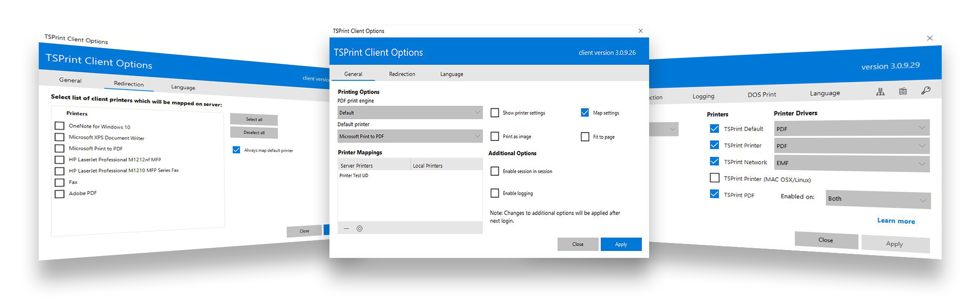Click Close button in left window
The height and width of the screenshot is (299, 980).
[x=304, y=231]
